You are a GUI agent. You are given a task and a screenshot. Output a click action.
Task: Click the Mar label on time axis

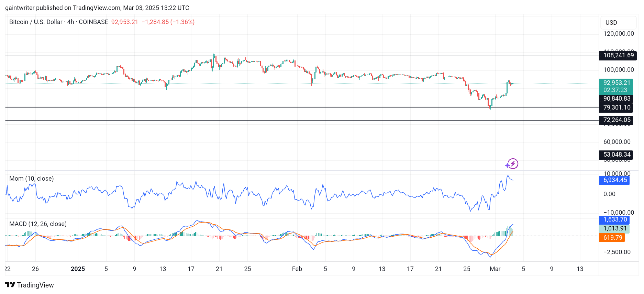[x=495, y=269]
